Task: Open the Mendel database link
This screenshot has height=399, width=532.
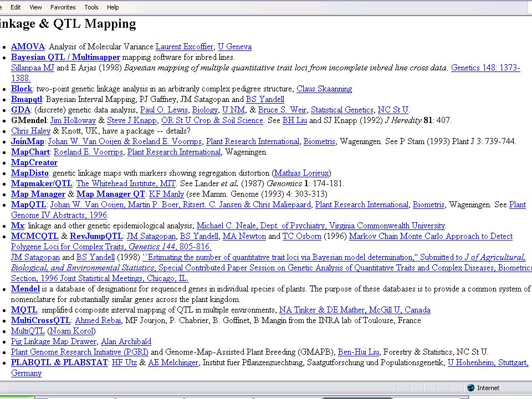Action: (25, 289)
